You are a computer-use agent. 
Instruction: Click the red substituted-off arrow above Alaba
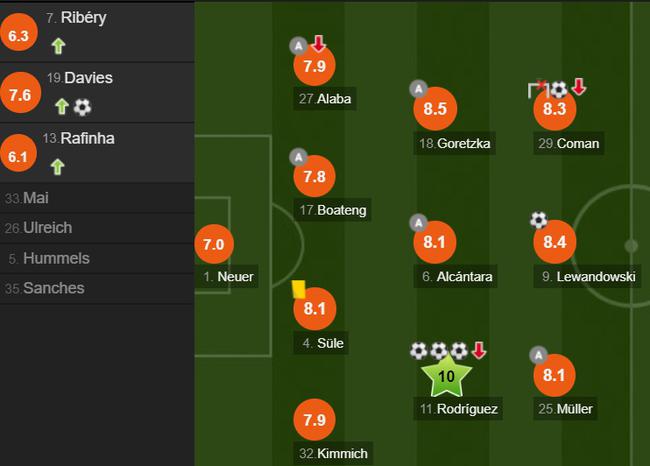click(x=318, y=44)
